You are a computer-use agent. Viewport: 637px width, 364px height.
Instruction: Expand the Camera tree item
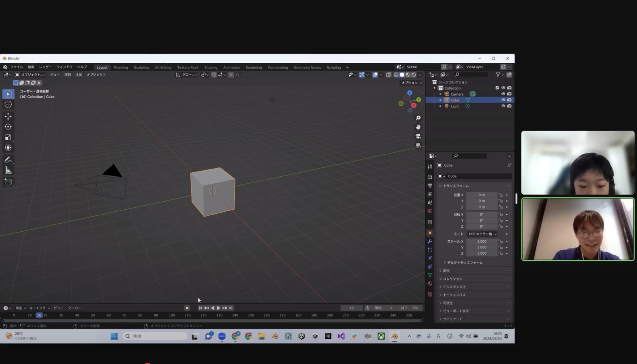(x=441, y=94)
